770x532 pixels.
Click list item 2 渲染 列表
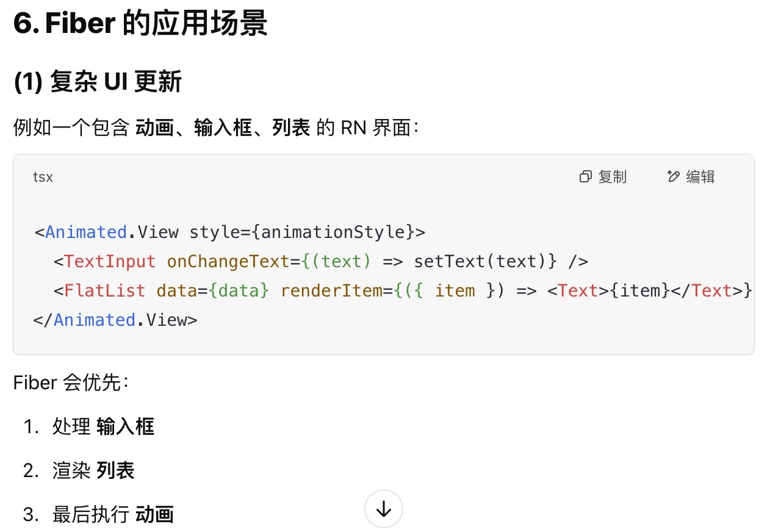79,470
